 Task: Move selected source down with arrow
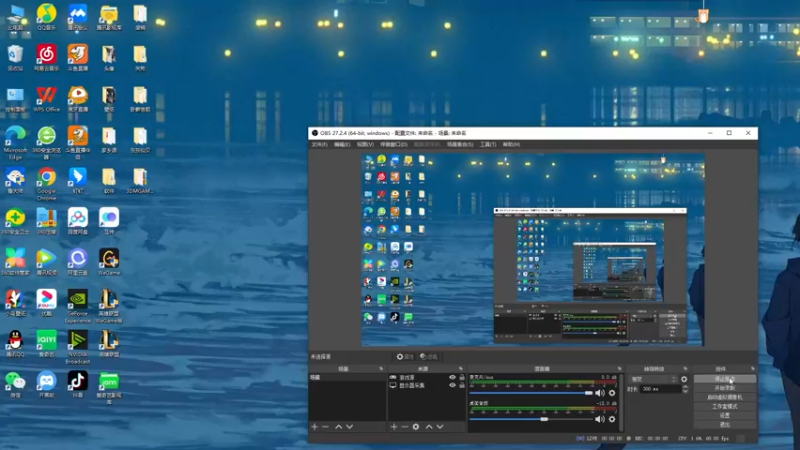click(x=440, y=427)
